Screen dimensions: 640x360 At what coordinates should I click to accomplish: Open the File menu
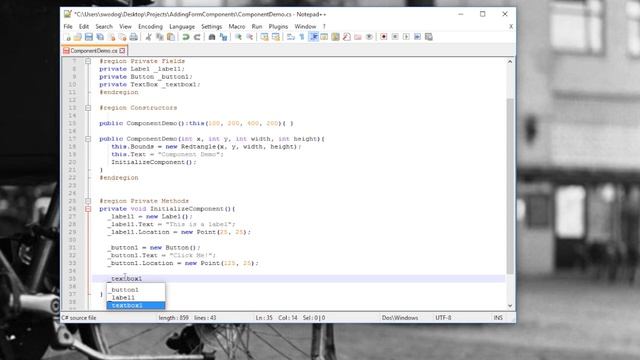point(68,27)
